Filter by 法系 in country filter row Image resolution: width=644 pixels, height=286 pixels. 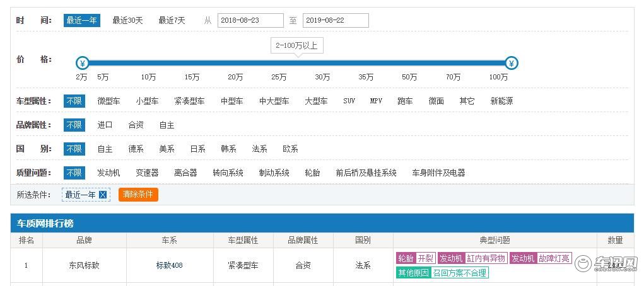tap(260, 149)
